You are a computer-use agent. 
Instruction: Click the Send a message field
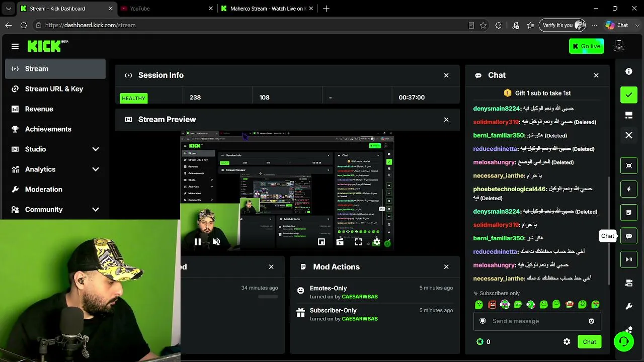click(537, 321)
